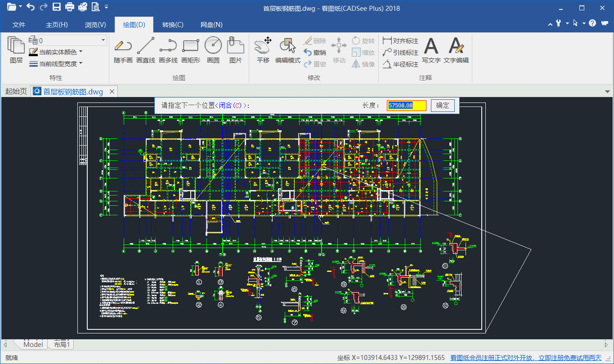Click the 确定 confirm button

pyautogui.click(x=443, y=106)
